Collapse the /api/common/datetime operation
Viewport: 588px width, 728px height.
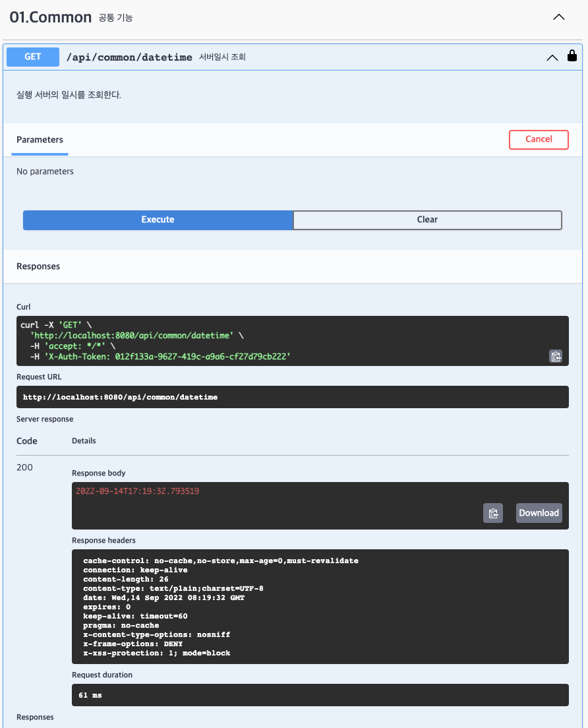pyautogui.click(x=552, y=57)
